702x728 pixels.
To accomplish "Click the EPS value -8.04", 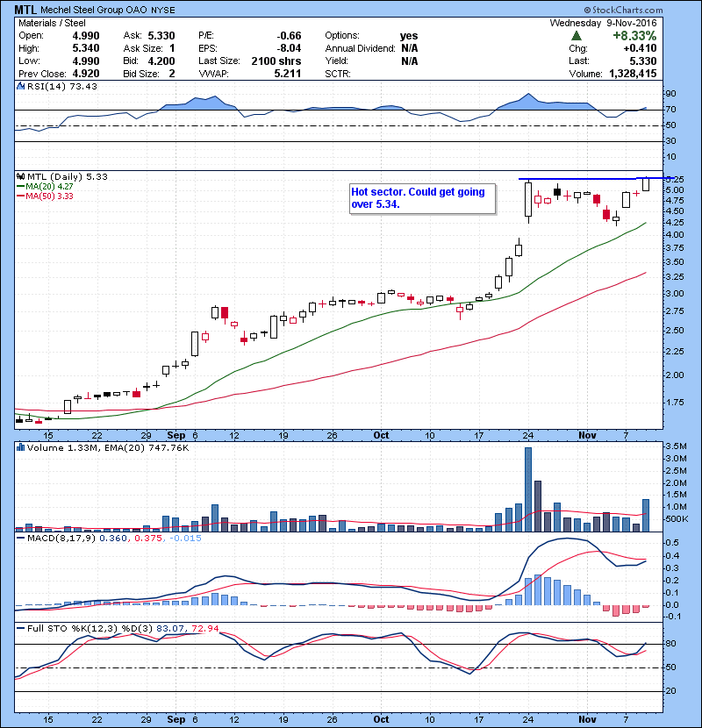I will click(x=289, y=48).
